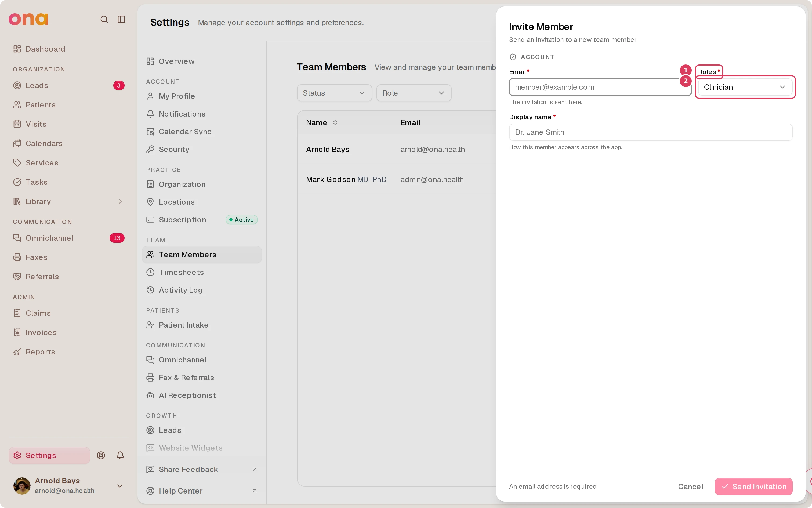Image resolution: width=812 pixels, height=508 pixels.
Task: Open Visits page
Action: click(68, 124)
